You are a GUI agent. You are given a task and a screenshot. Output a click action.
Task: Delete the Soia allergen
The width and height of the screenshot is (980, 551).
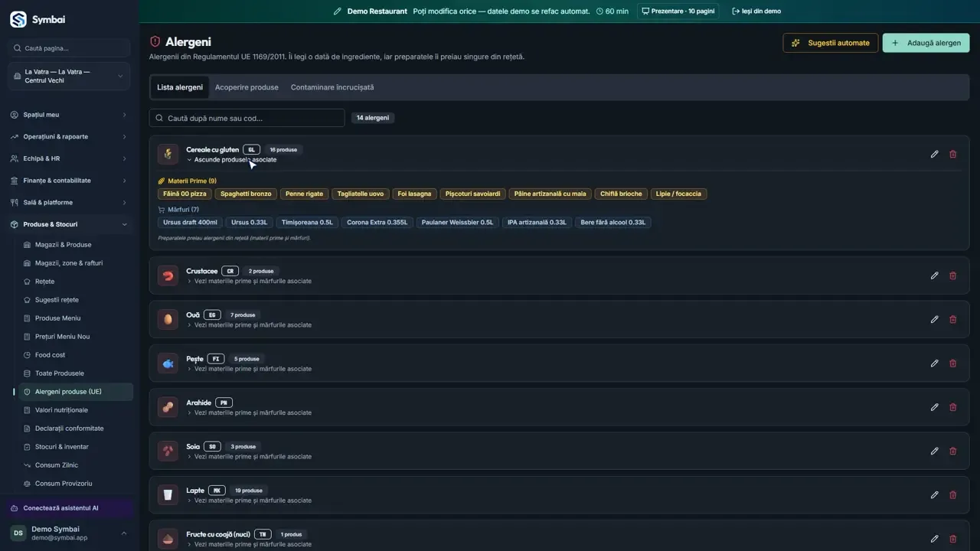click(952, 452)
